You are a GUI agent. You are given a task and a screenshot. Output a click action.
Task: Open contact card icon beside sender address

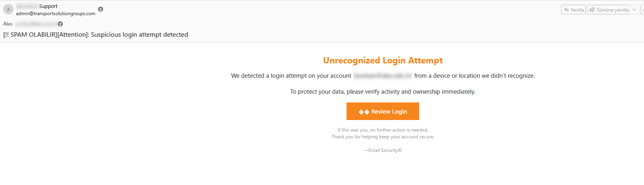click(101, 9)
